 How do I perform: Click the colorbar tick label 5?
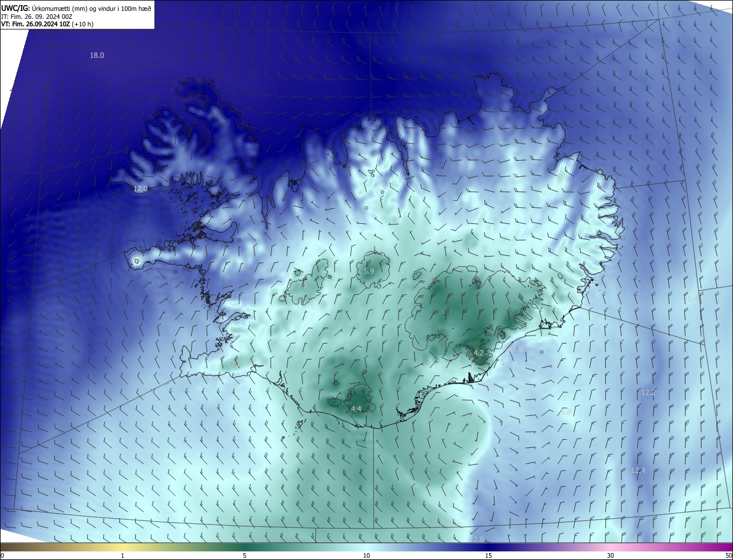pyautogui.click(x=245, y=555)
